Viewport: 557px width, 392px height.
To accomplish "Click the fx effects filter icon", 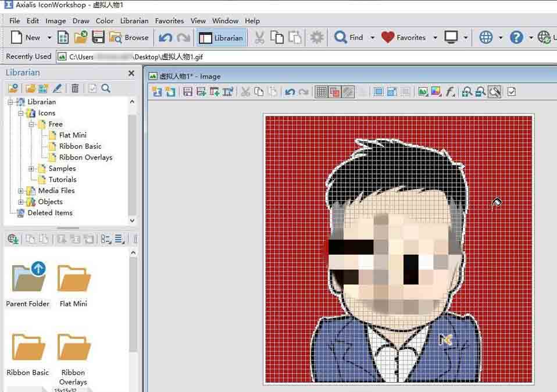I will click(450, 92).
